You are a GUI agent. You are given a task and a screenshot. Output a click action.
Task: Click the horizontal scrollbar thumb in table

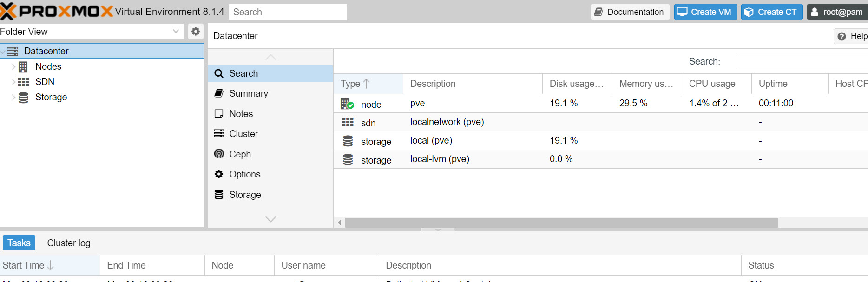(x=561, y=223)
